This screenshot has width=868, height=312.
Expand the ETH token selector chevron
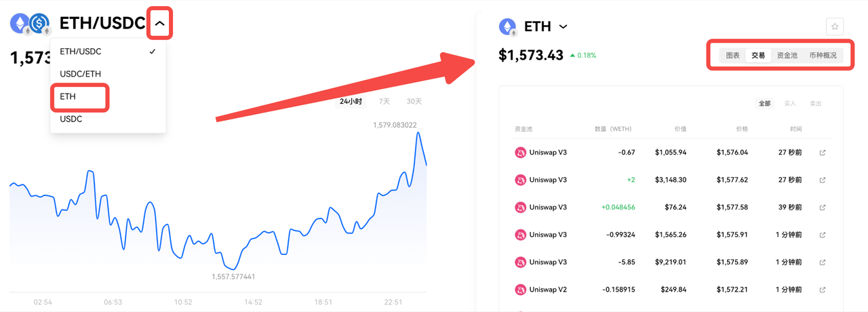[563, 27]
